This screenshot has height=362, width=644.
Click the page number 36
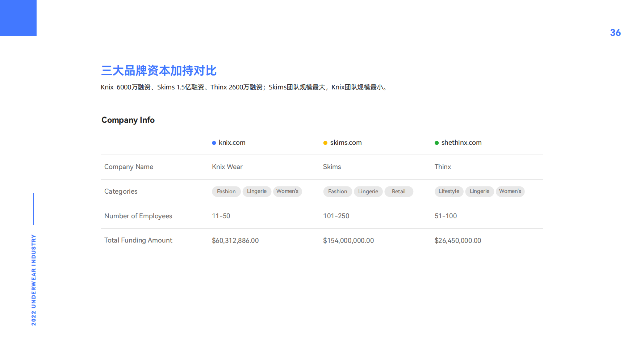615,33
